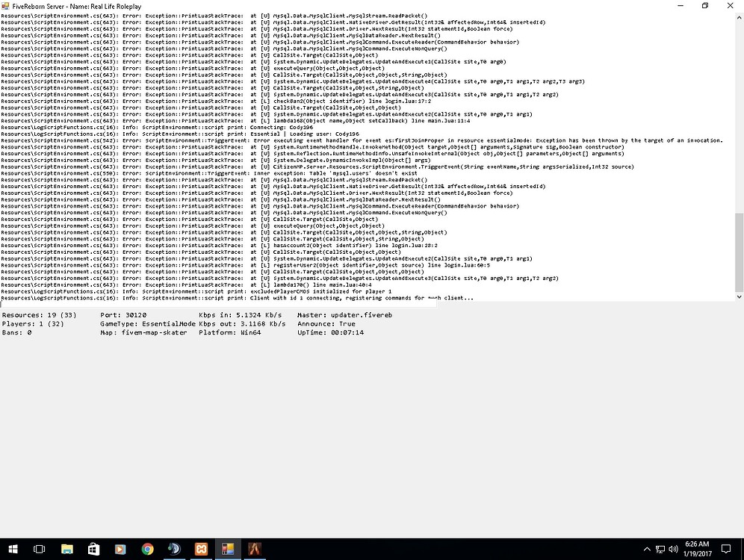Focus the command input field below log
The image size is (744, 560).
pyautogui.click(x=218, y=305)
